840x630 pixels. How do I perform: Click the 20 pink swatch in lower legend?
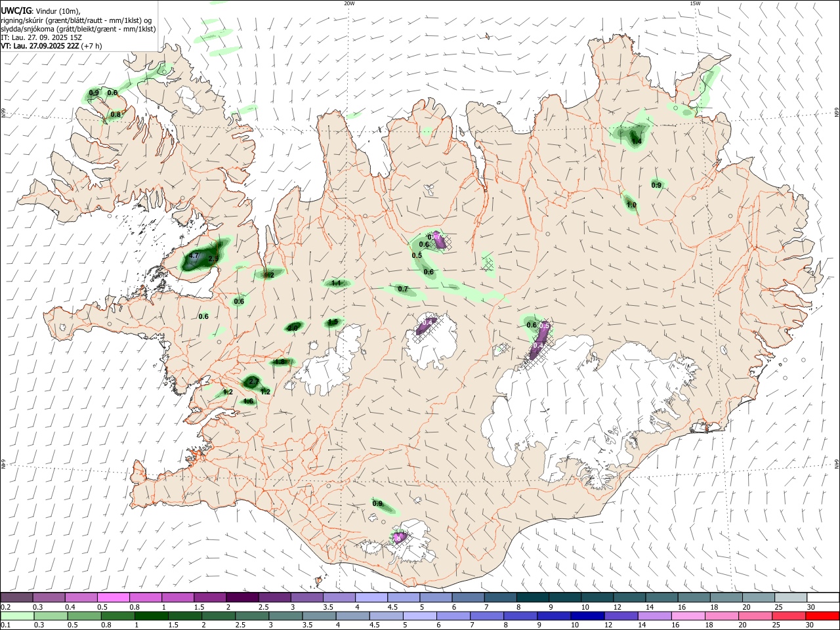(754, 616)
